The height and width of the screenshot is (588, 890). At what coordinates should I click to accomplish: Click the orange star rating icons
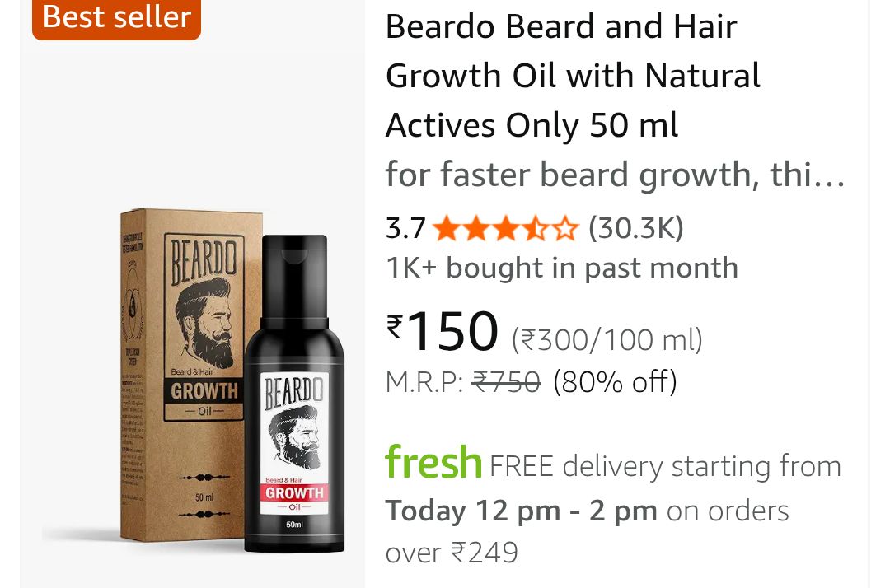click(506, 228)
